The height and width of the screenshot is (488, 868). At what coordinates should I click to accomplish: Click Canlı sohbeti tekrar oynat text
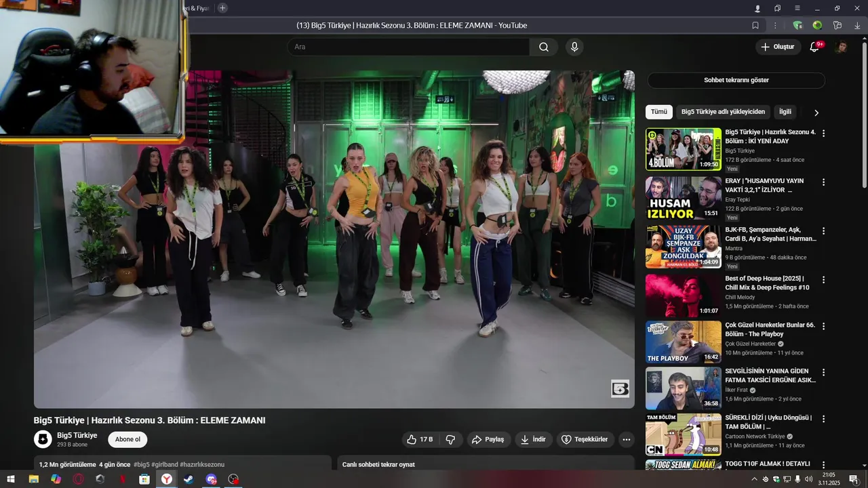pos(378,464)
